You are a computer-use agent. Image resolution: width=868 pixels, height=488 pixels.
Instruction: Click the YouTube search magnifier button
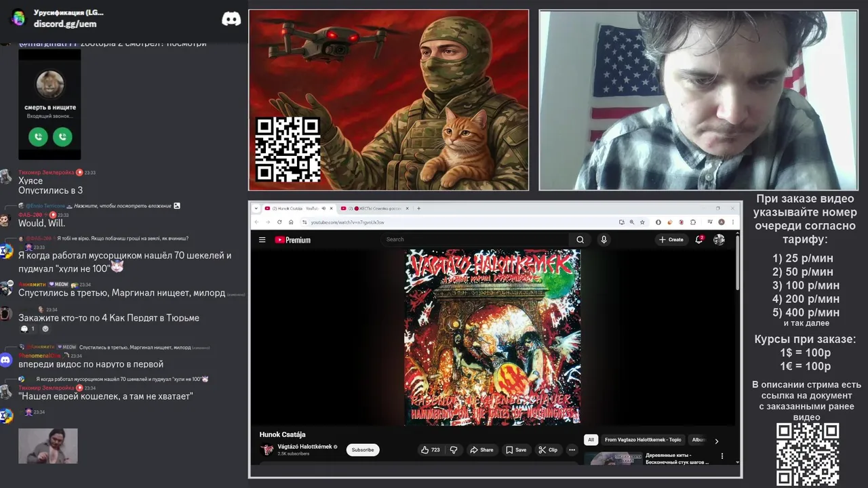click(x=580, y=239)
